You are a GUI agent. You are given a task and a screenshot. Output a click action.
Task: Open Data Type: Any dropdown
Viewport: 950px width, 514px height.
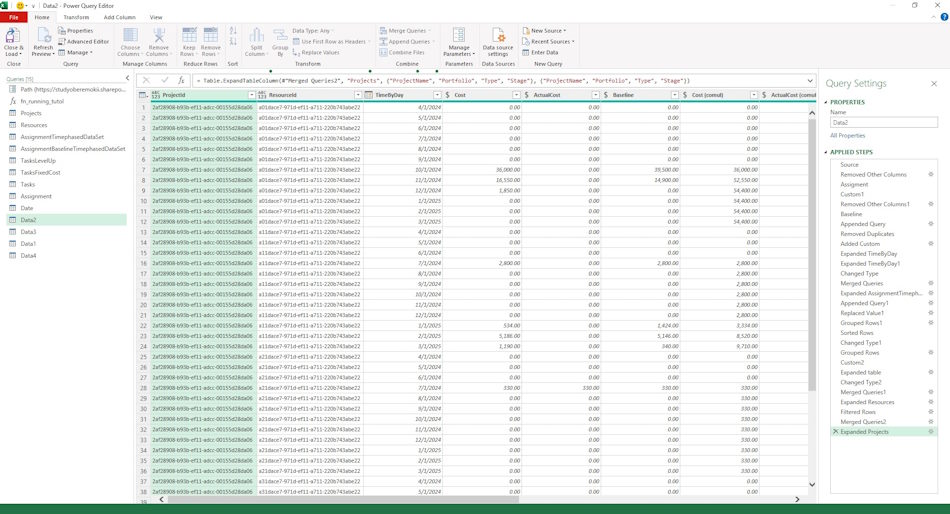click(313, 31)
